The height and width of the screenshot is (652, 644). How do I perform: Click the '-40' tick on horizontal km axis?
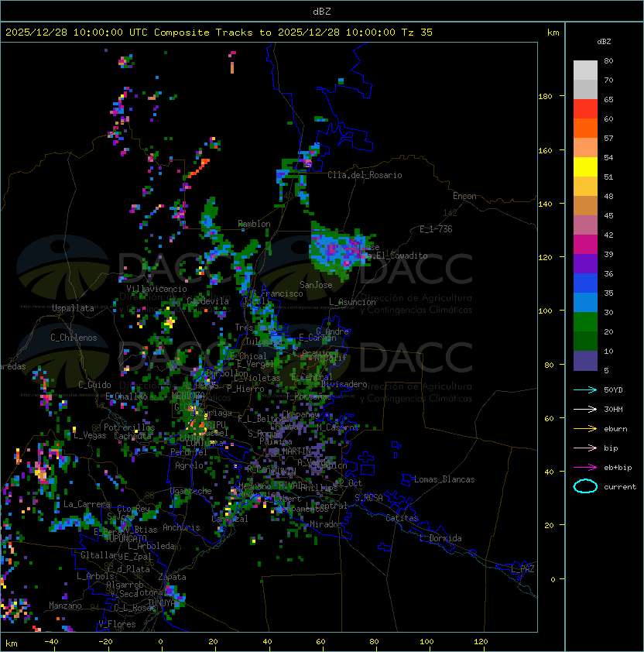[x=52, y=641]
